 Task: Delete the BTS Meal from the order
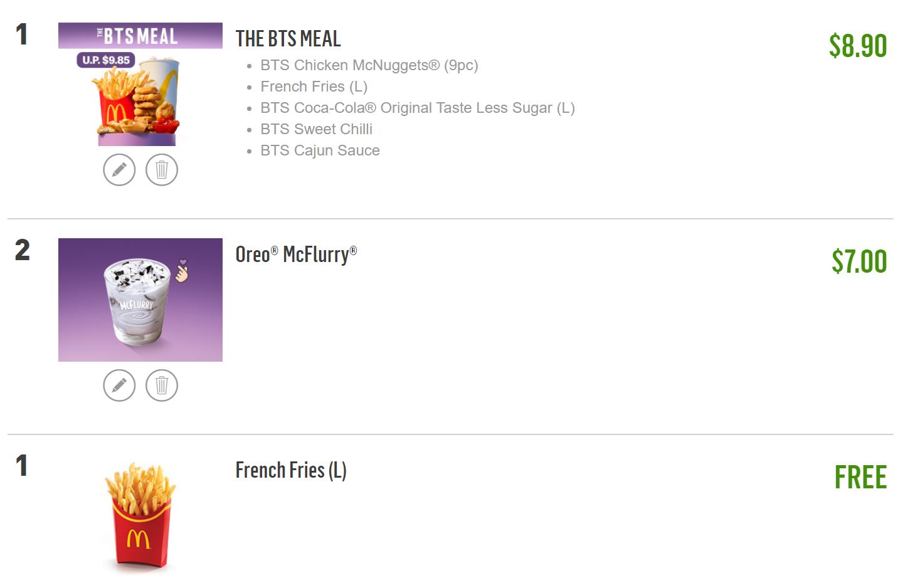(162, 169)
